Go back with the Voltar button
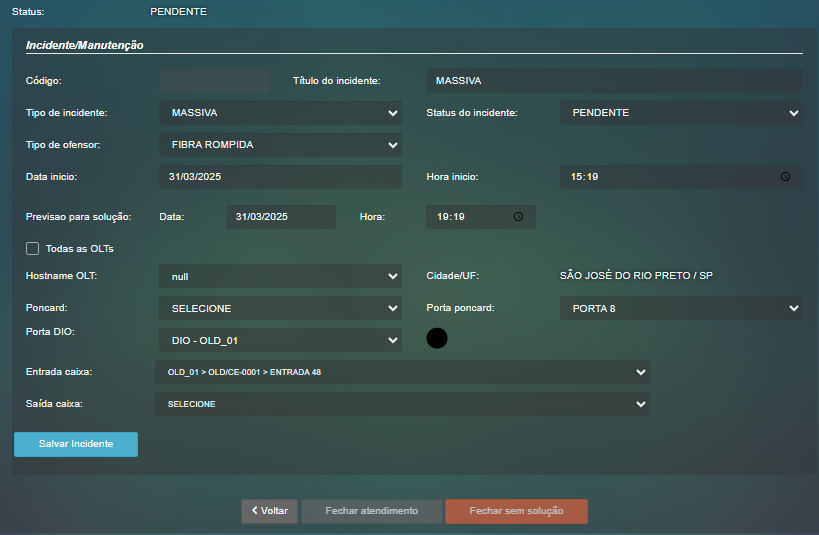Image resolution: width=819 pixels, height=535 pixels. tap(269, 511)
